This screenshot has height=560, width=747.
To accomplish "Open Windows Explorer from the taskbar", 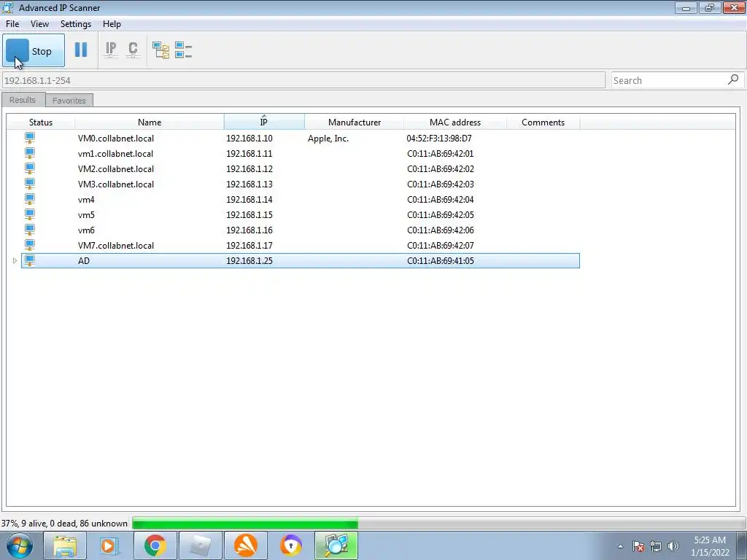I will (65, 545).
